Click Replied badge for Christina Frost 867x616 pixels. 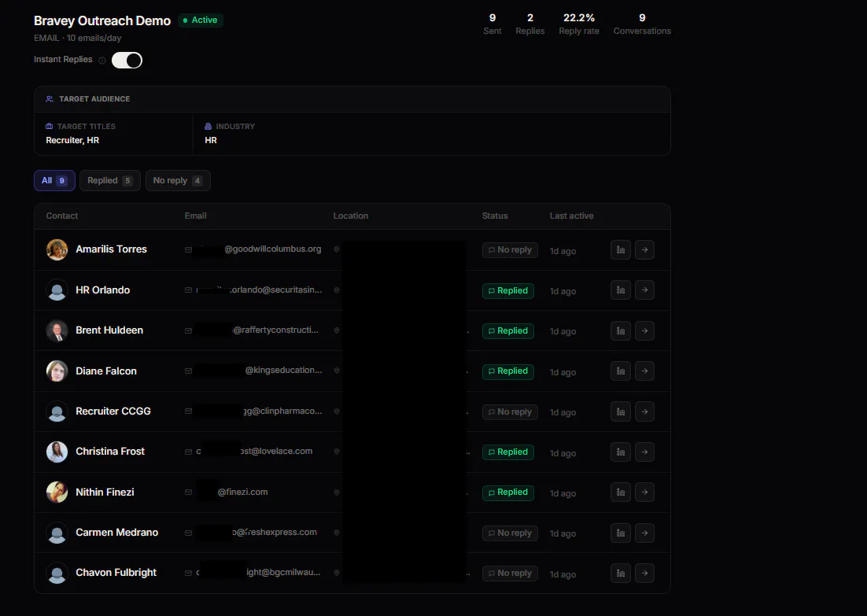(508, 452)
